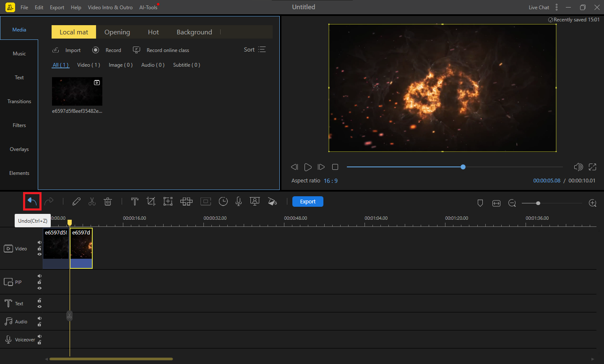
Task: Play the preview video
Action: click(x=308, y=167)
